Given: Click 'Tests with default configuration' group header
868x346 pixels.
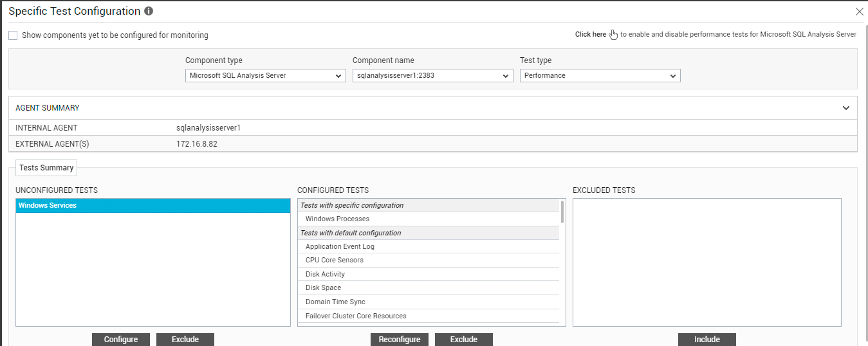Looking at the screenshot, I should (429, 233).
